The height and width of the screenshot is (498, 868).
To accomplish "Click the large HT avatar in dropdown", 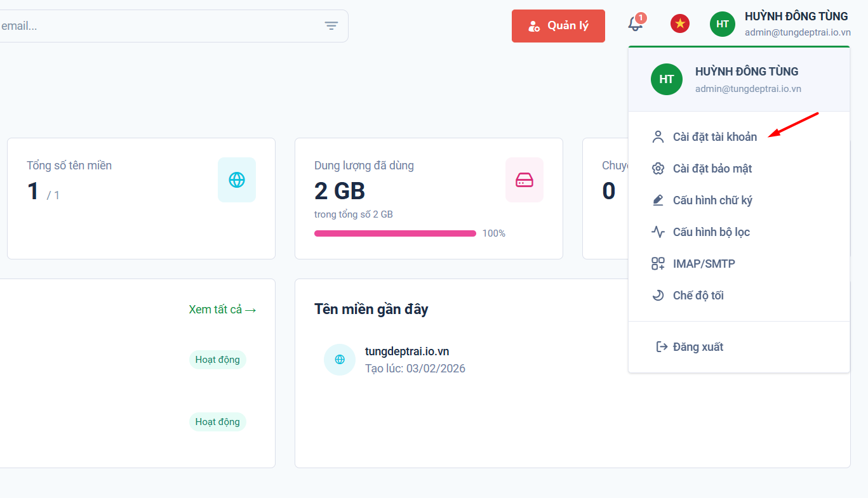I will click(667, 79).
